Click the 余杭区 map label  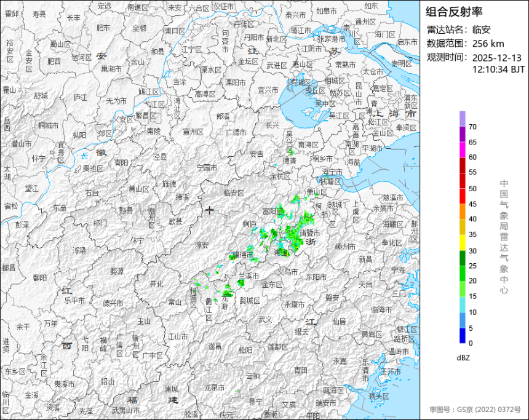(x=280, y=176)
